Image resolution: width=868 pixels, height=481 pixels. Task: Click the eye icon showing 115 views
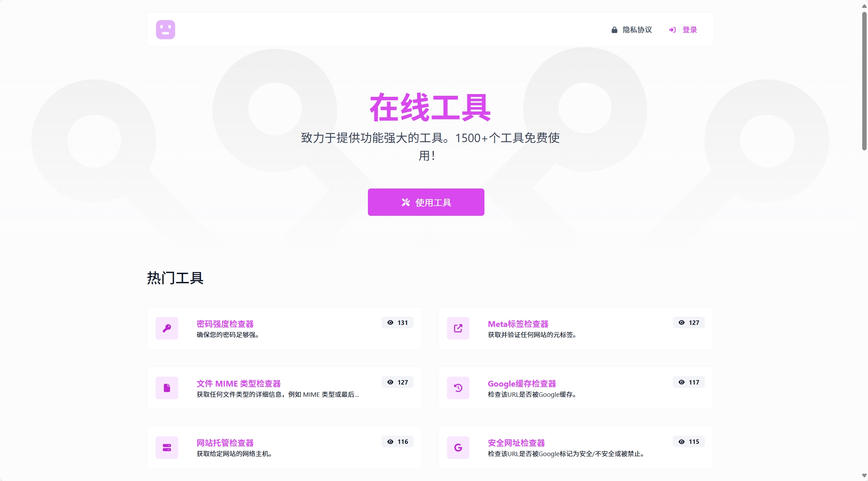click(681, 441)
